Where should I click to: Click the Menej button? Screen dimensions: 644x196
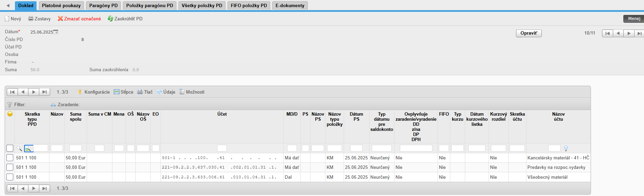[634, 19]
